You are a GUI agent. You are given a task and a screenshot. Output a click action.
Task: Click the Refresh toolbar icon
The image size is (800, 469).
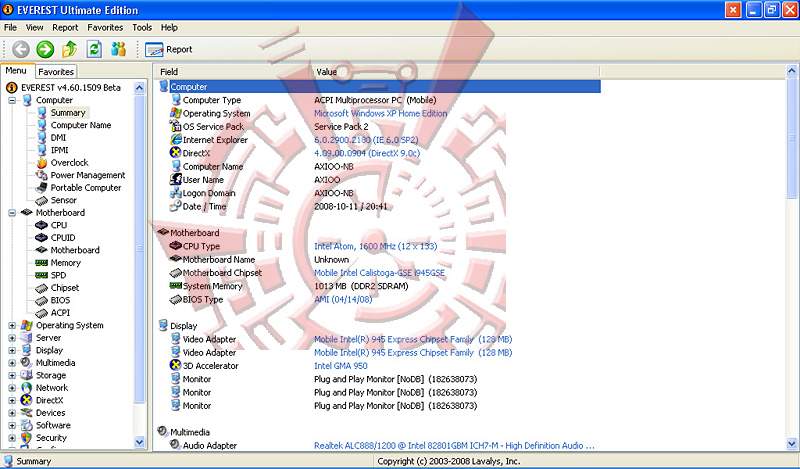94,50
